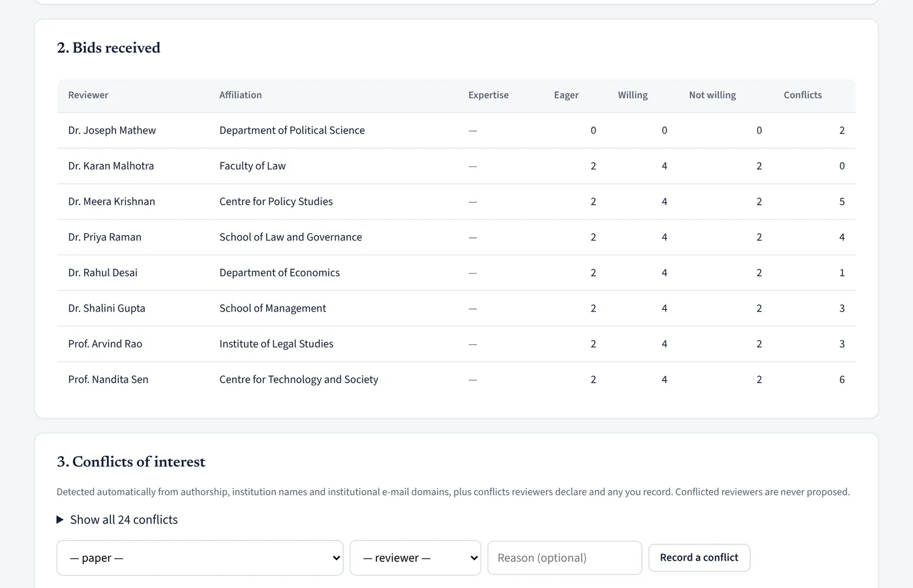Select reviewer Dr. Rahul Desai
Viewport: 913px width, 588px height.
tap(103, 272)
